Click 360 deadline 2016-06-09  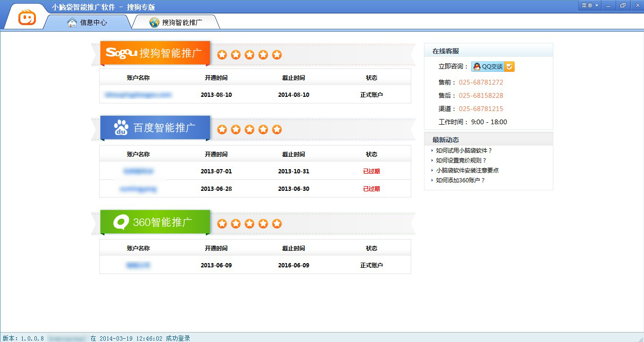pyautogui.click(x=294, y=265)
